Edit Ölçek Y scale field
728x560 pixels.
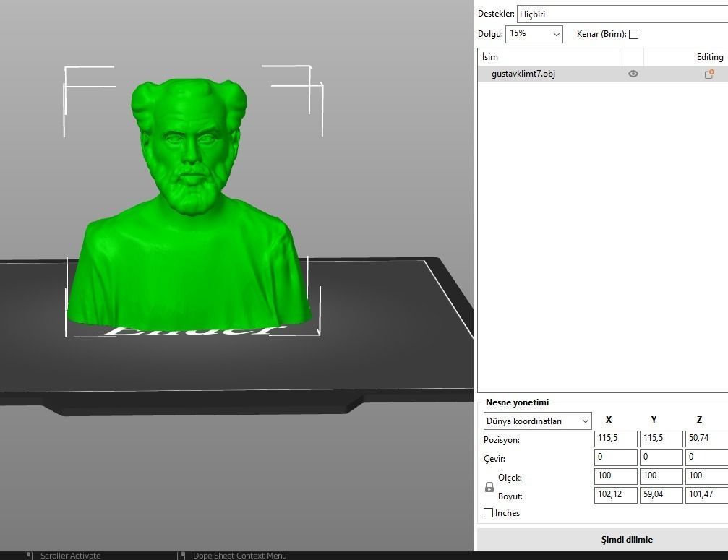661,476
